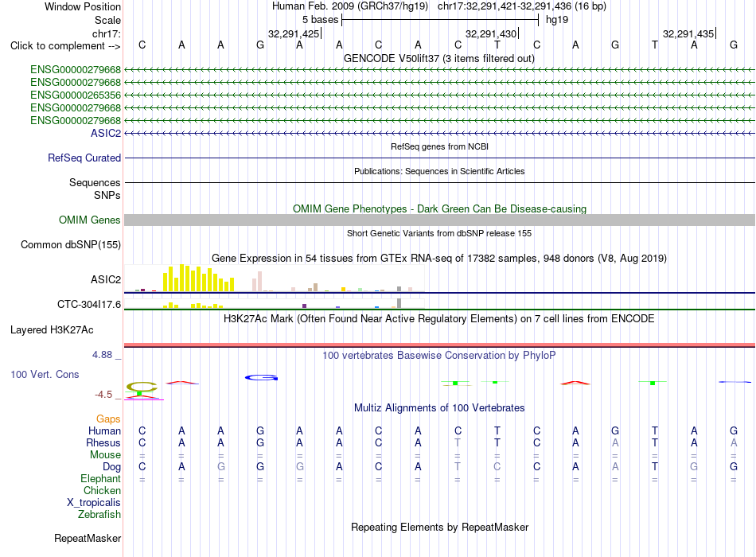Open the H3K27Ac Mark track title
Image resolution: width=756 pixels, height=557 pixels.
click(x=439, y=319)
